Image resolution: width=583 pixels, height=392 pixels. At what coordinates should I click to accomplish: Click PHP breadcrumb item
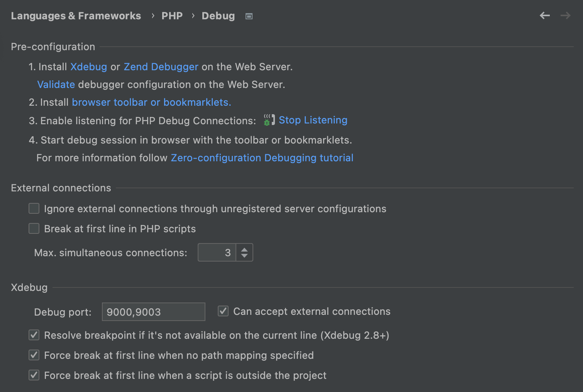click(x=172, y=16)
